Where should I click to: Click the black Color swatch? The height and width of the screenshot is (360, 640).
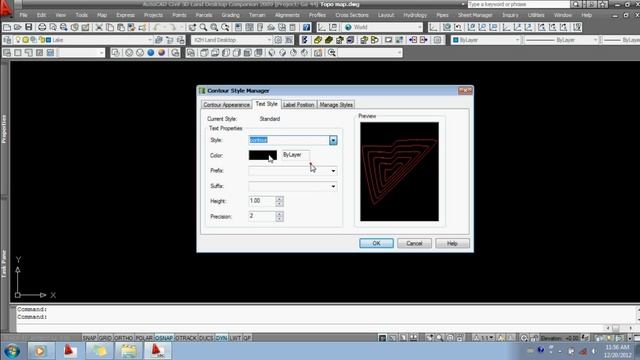tap(263, 156)
